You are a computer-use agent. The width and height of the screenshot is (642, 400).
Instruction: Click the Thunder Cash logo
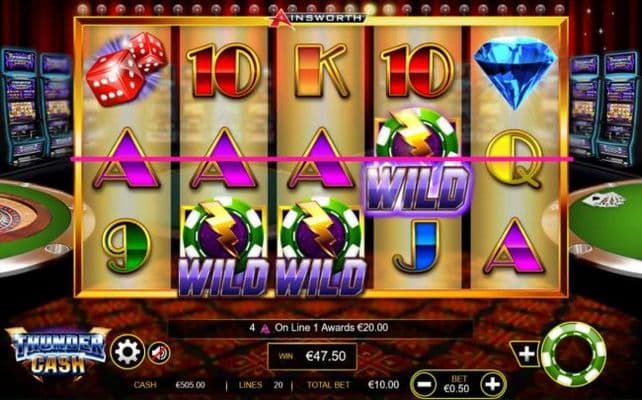57,354
